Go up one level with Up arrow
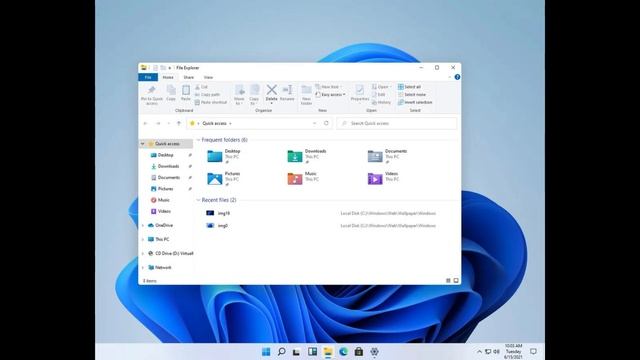Screen dimensions: 640x360 coord(179,123)
